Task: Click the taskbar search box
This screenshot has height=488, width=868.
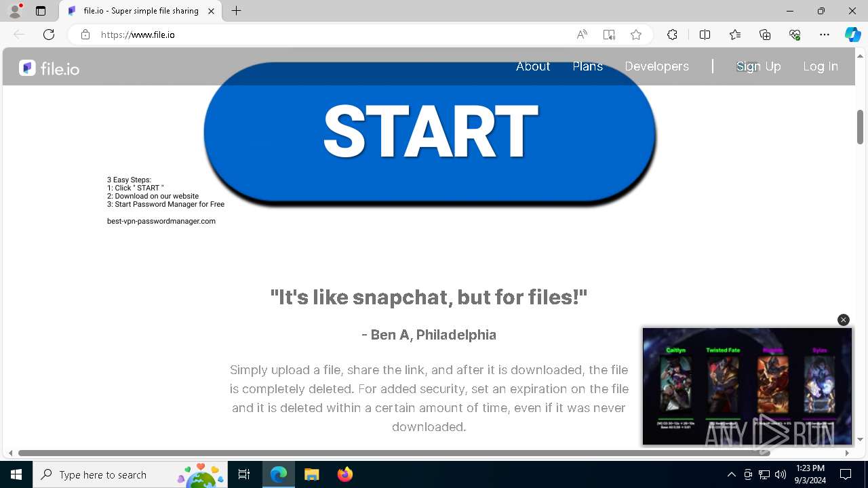Action: tap(132, 474)
